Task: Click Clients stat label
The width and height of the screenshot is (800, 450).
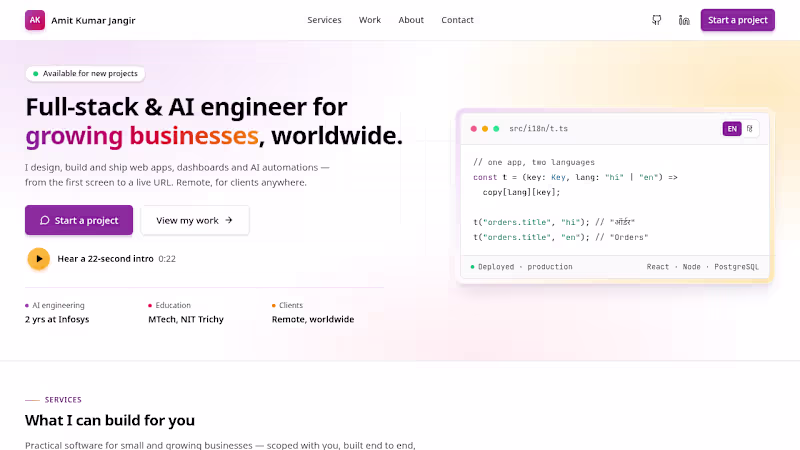Action: (x=291, y=305)
